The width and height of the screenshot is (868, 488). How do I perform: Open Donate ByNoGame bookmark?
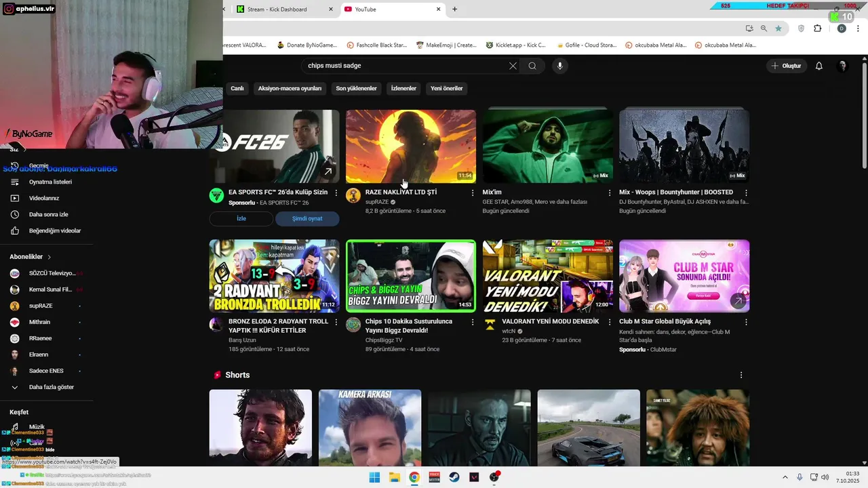click(x=307, y=45)
